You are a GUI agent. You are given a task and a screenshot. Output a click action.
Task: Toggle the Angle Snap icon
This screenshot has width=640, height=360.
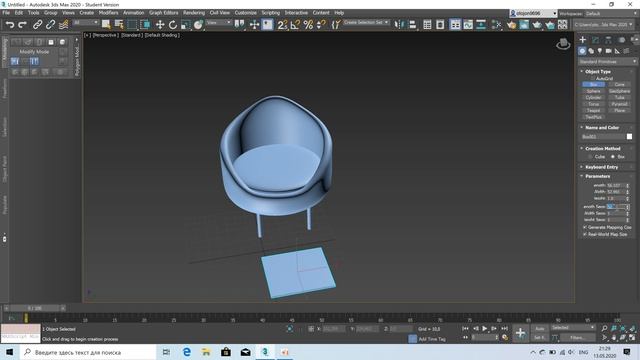(295, 24)
